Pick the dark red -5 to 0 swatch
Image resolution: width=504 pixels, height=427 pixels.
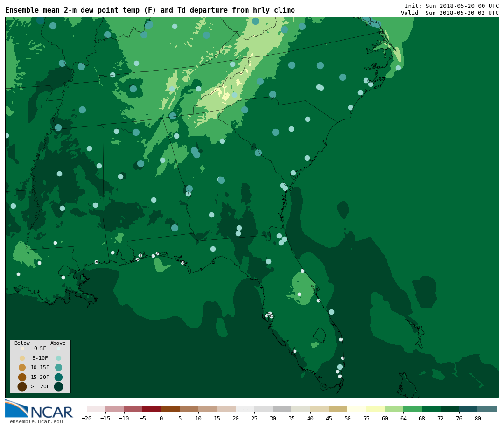click(x=152, y=409)
